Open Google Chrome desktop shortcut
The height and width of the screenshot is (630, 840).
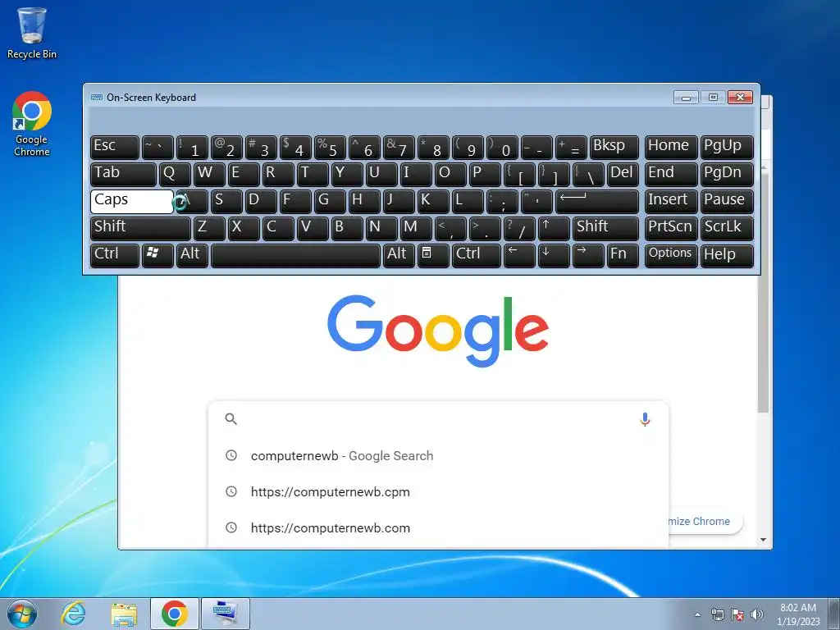click(32, 124)
